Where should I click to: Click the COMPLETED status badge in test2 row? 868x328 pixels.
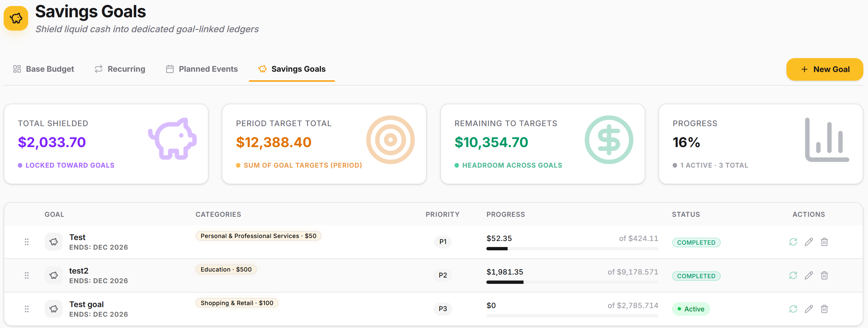pos(696,276)
